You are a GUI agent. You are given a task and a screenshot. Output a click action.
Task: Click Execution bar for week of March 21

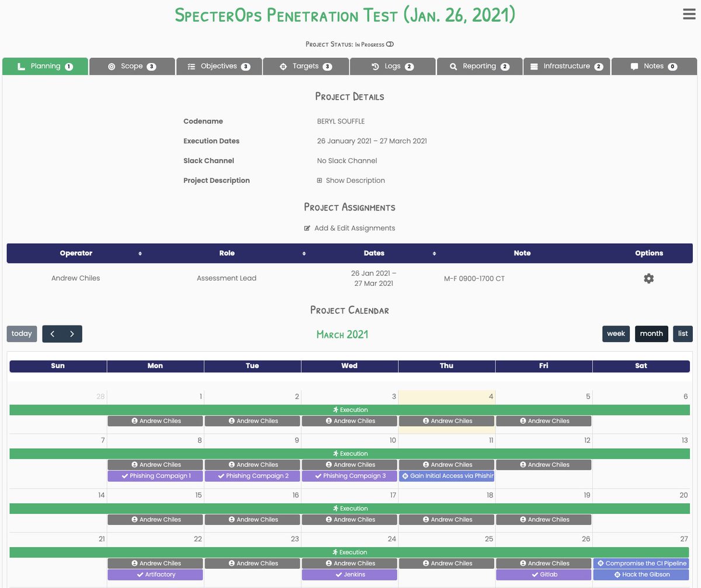coord(350,552)
